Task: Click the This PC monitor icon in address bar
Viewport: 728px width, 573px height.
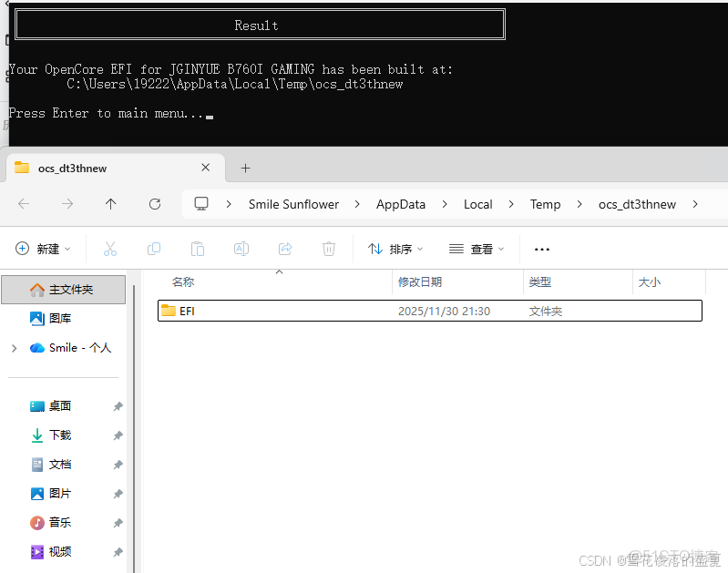Action: pyautogui.click(x=201, y=204)
